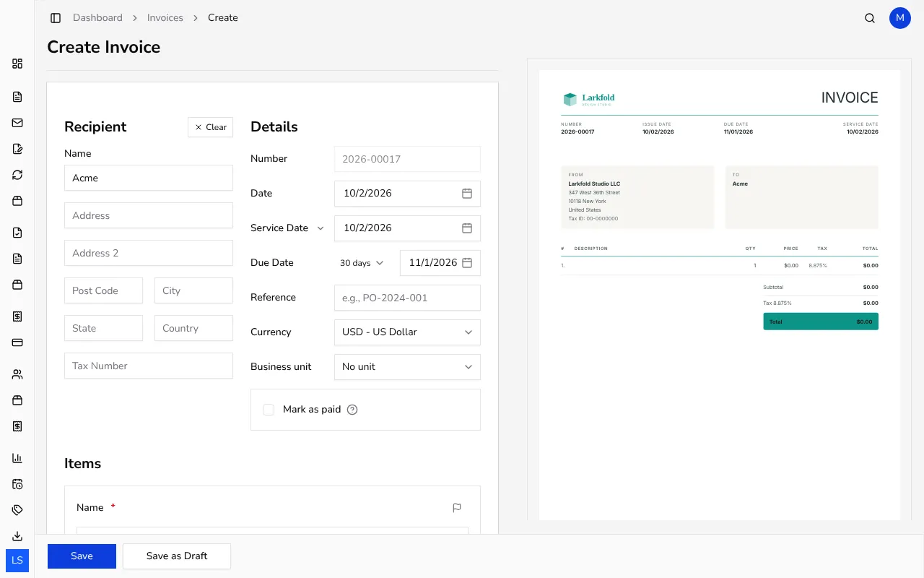
Task: Click the calendar-with-clock sidebar icon
Action: click(17, 484)
